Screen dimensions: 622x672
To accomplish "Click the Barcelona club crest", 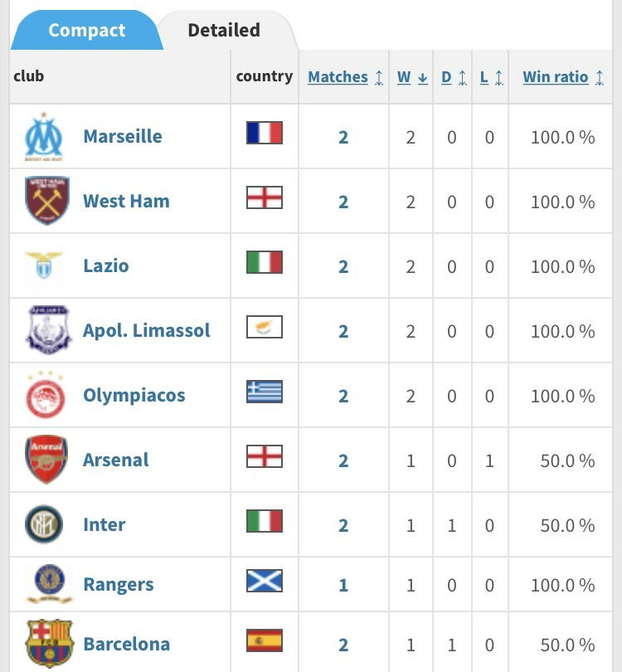I will coord(49,644).
